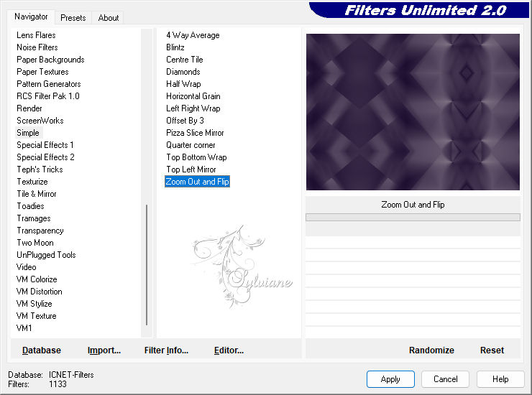Select the Tramages category
532x395 pixels.
34,218
